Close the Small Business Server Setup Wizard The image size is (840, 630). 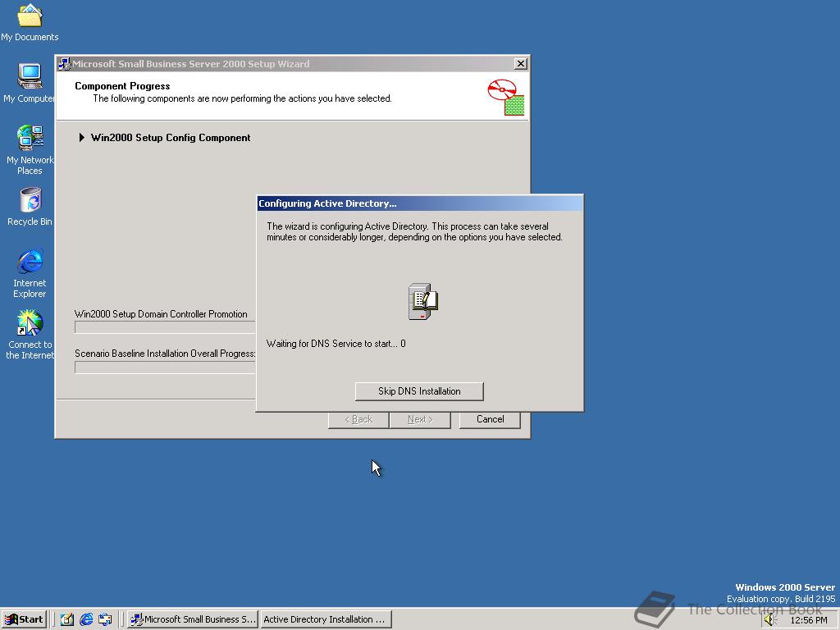520,64
